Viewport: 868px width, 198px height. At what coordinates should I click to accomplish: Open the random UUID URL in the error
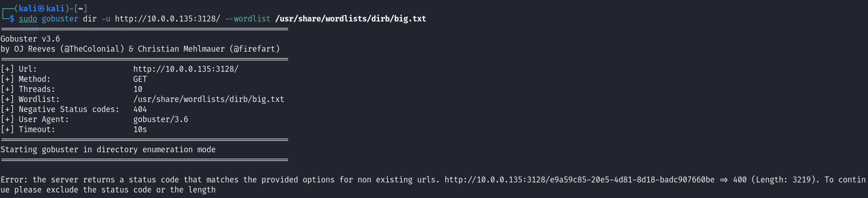click(x=580, y=180)
